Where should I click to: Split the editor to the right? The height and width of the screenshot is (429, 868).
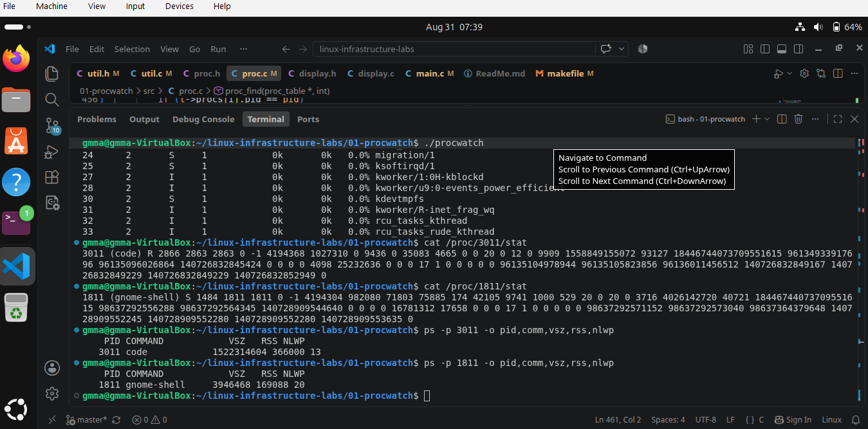click(837, 73)
